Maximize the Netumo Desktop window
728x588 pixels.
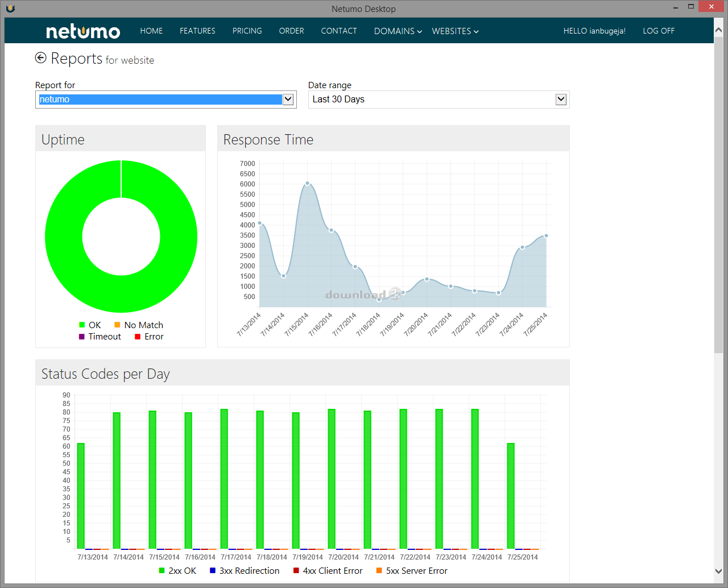[x=691, y=7]
